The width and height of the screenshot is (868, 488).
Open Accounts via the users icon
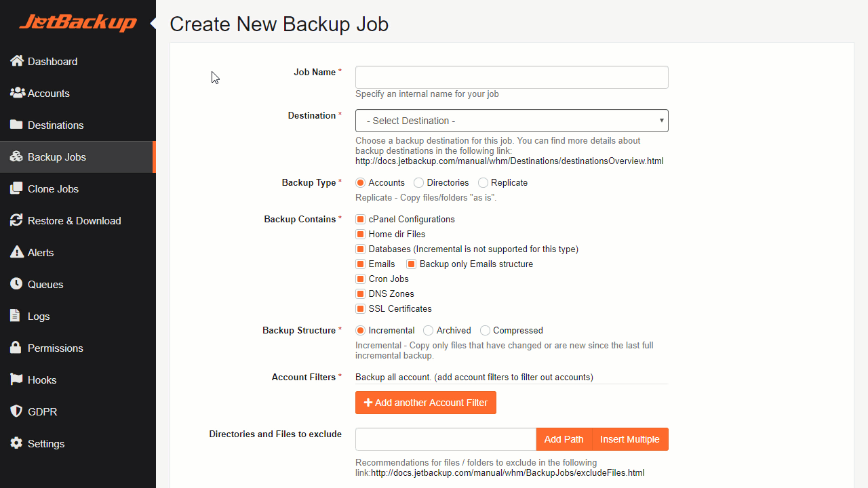point(17,93)
